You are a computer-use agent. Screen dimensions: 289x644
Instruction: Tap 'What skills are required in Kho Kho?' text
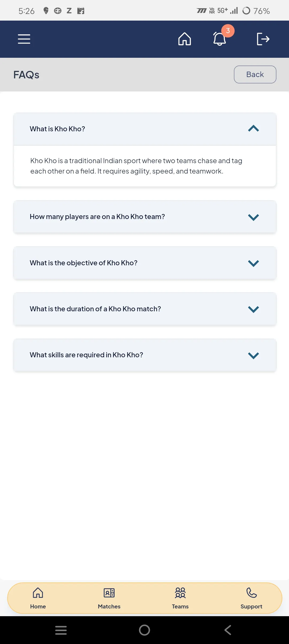click(x=86, y=355)
